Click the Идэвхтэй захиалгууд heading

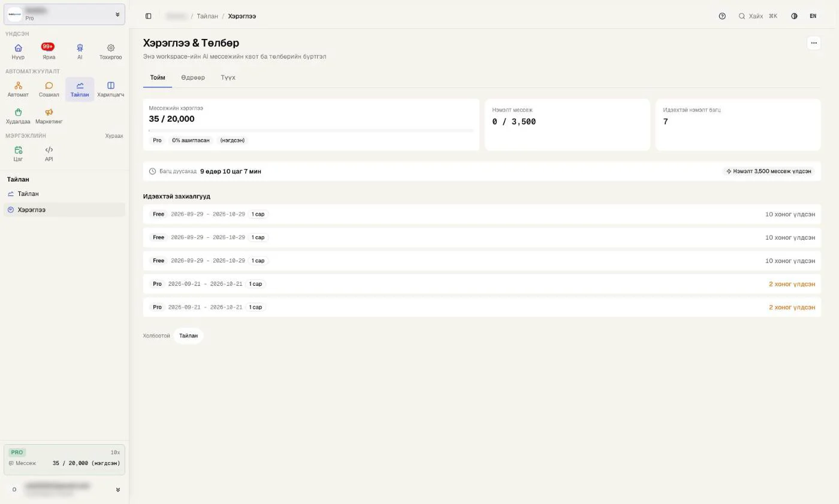(177, 197)
